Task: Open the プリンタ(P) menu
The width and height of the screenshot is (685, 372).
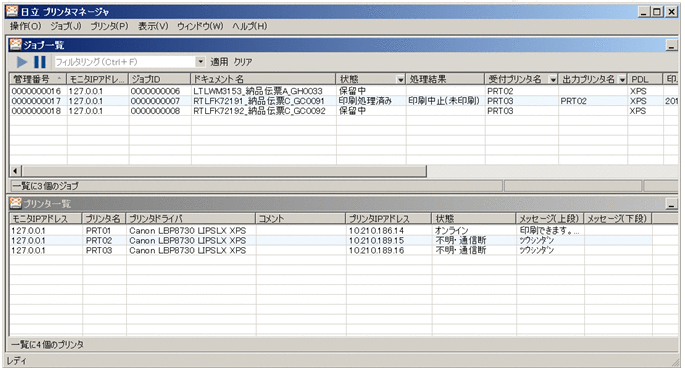Action: tap(109, 26)
